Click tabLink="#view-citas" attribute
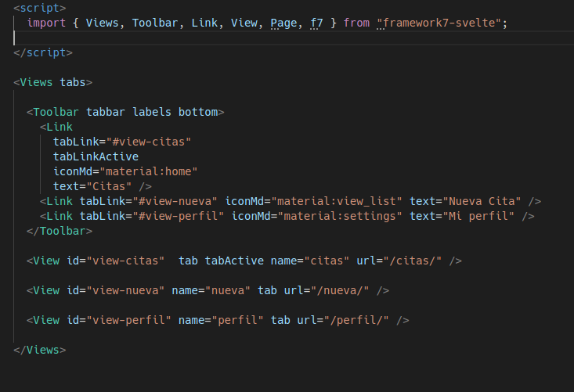The height and width of the screenshot is (392, 574). [122, 142]
